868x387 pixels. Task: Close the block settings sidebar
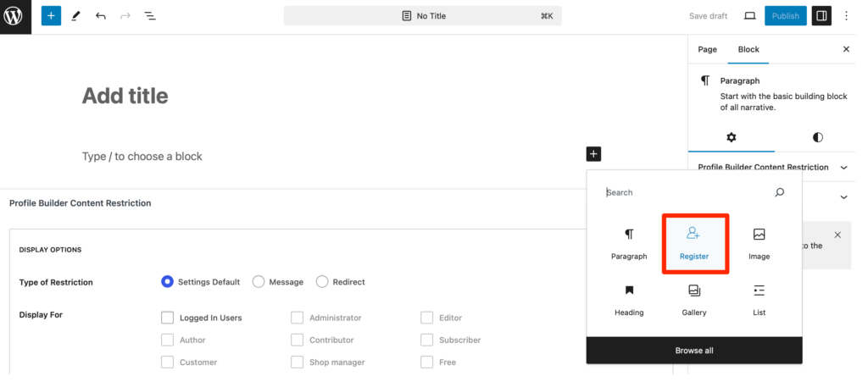pyautogui.click(x=846, y=49)
